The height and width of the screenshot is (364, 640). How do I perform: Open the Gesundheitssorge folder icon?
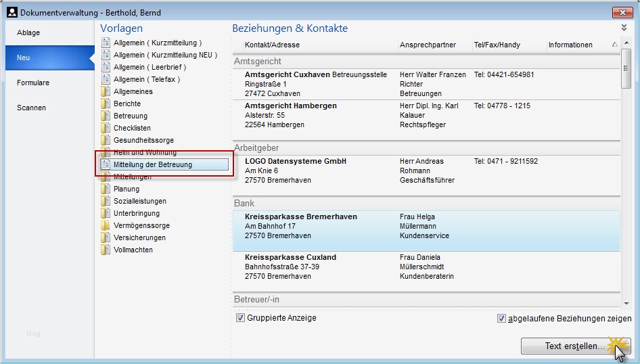tap(106, 140)
